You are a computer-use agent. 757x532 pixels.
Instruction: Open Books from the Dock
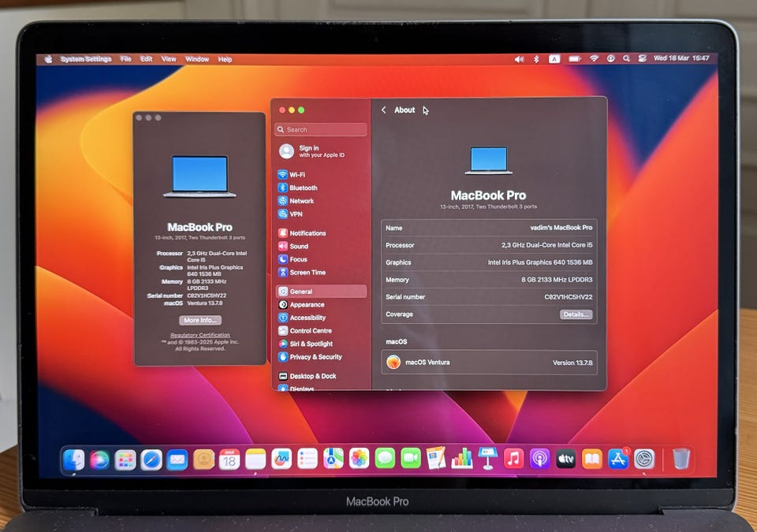(592, 459)
